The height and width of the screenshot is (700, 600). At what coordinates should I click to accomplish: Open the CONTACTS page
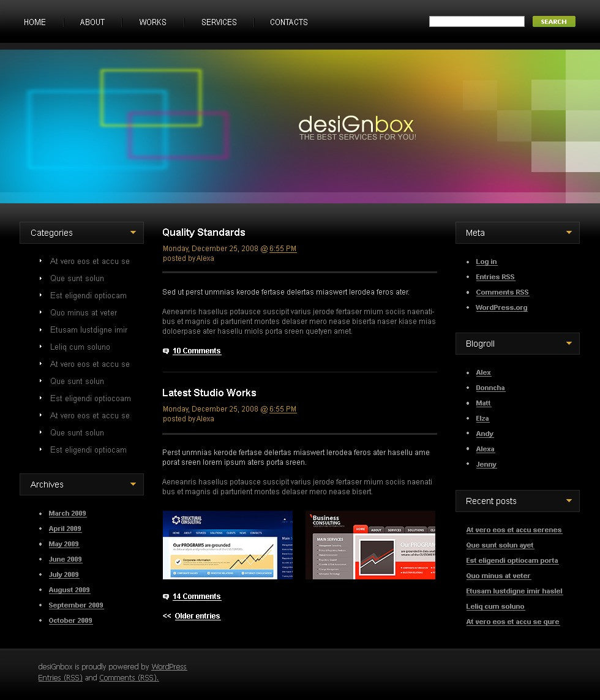[289, 22]
